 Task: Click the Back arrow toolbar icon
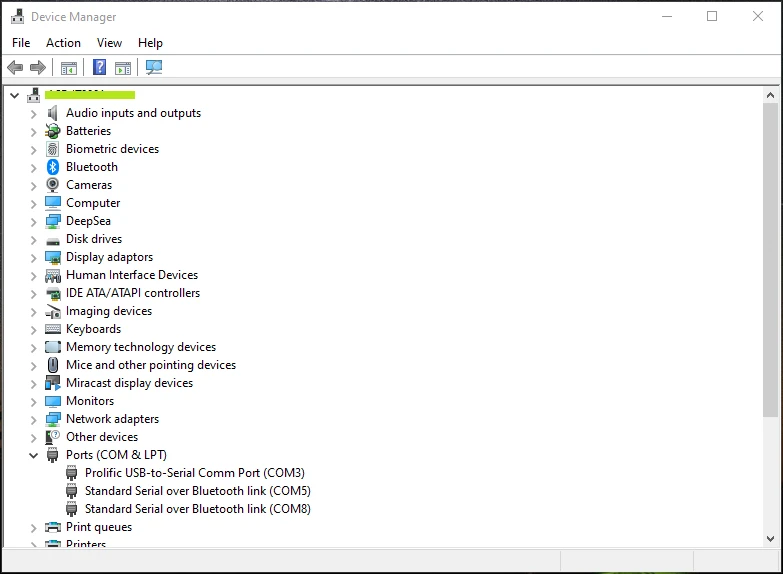point(15,67)
